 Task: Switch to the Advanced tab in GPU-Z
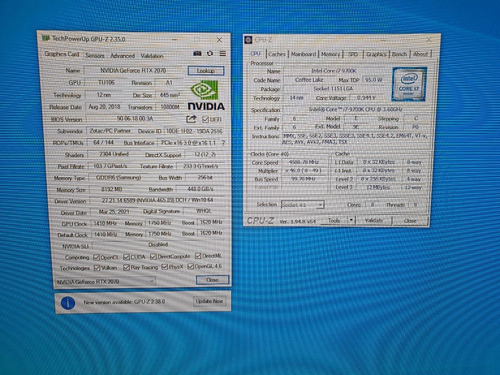(x=122, y=56)
